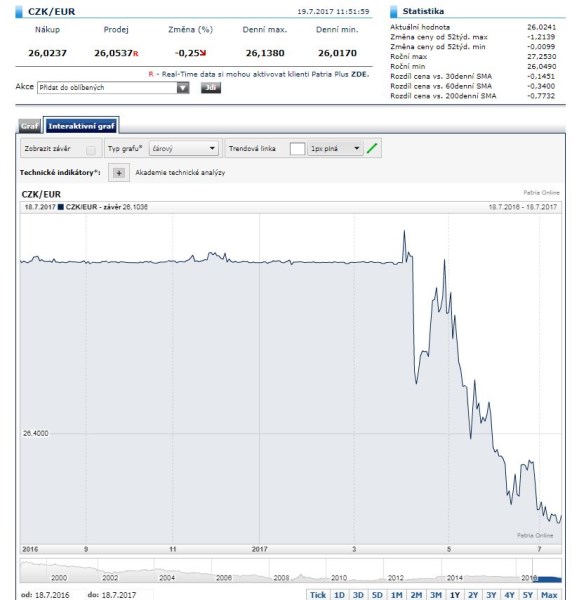Open the Interaktivní graf tab

(x=81, y=126)
